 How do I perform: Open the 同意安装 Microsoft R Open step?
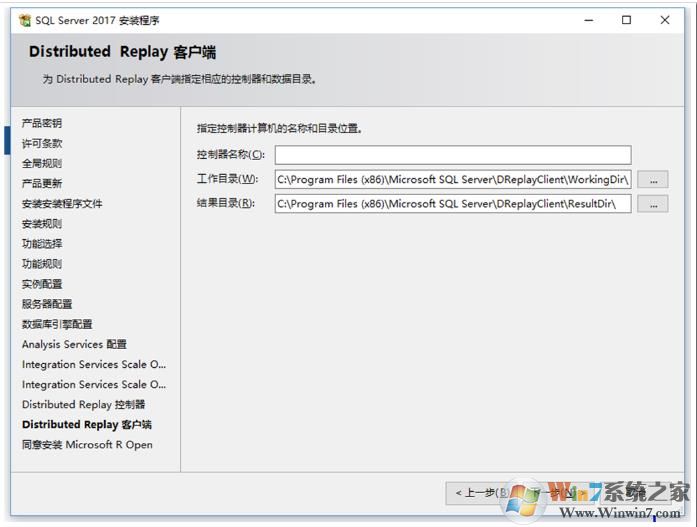tap(87, 444)
